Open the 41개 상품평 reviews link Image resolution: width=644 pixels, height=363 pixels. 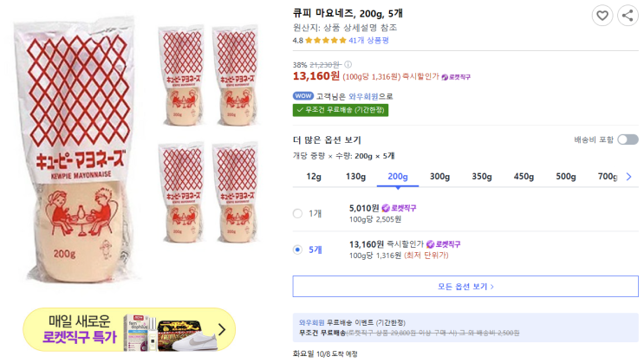point(368,40)
